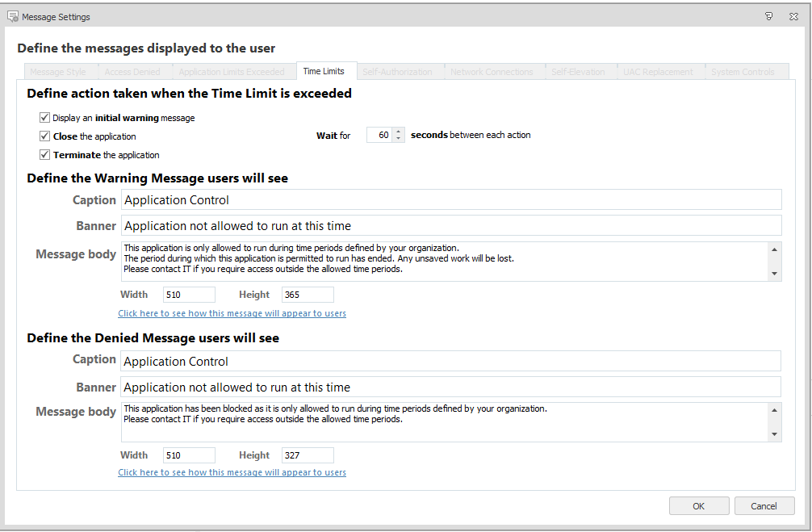Screen dimensions: 812x532
Task: Toggle Display an initial warning message checkbox
Action: click(44, 118)
